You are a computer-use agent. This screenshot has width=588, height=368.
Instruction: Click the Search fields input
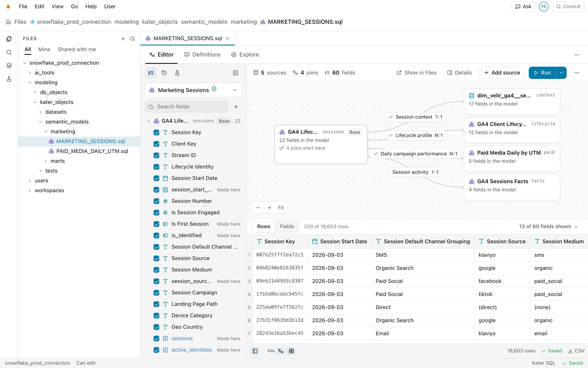tap(187, 107)
